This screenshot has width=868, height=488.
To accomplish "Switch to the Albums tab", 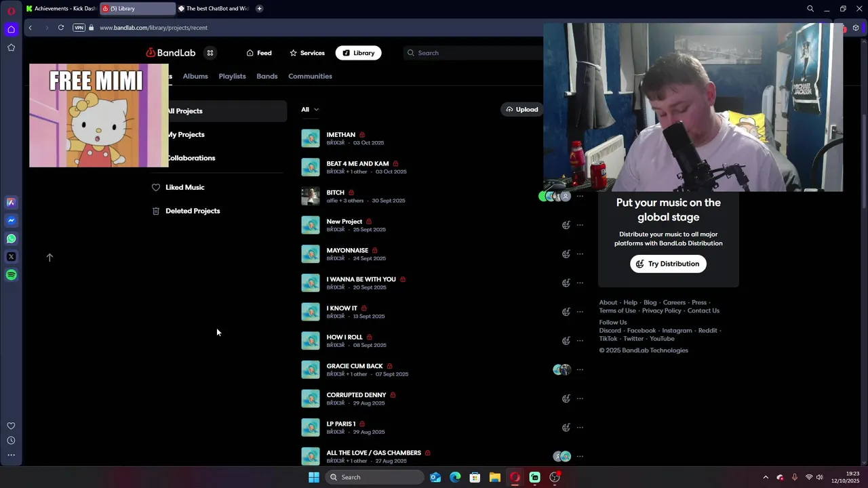I will click(195, 76).
